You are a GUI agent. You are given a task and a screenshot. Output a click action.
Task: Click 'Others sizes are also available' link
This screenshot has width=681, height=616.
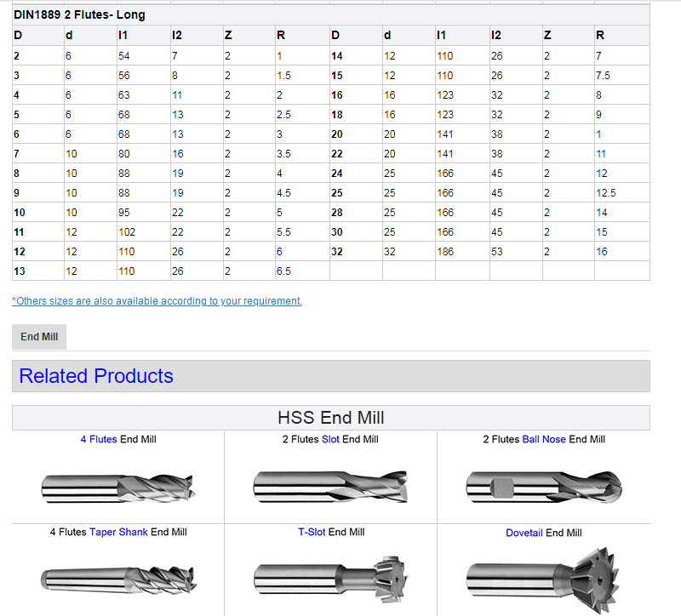click(157, 301)
